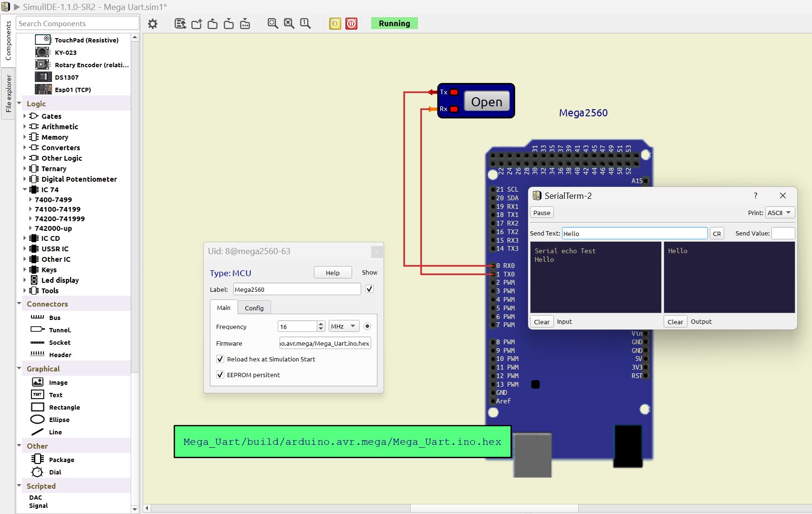Pause simulation with red toolbar button
Screen dimensions: 812x514
[x=352, y=24]
